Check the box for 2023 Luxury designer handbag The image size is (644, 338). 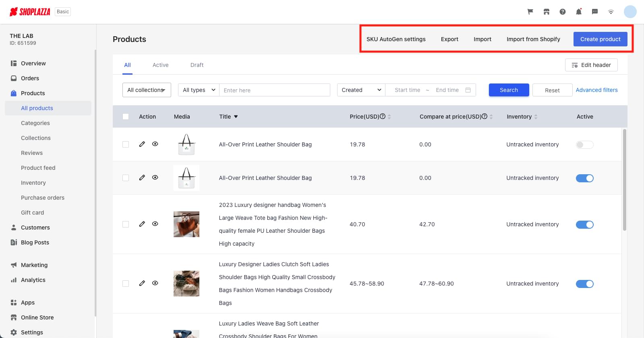point(126,224)
